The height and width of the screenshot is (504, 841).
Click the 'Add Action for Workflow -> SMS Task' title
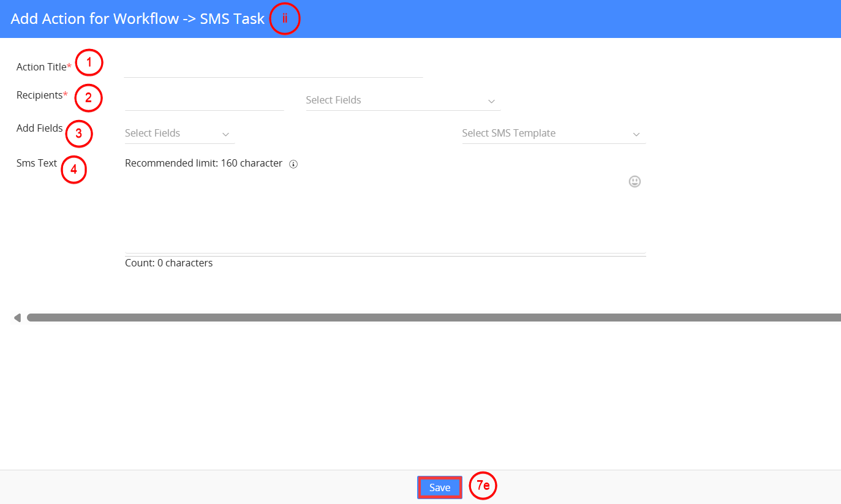pyautogui.click(x=138, y=18)
